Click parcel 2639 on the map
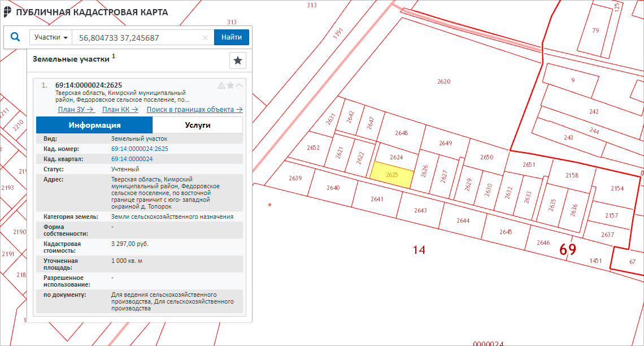Image resolution: width=644 pixels, height=346 pixels. pos(295,178)
